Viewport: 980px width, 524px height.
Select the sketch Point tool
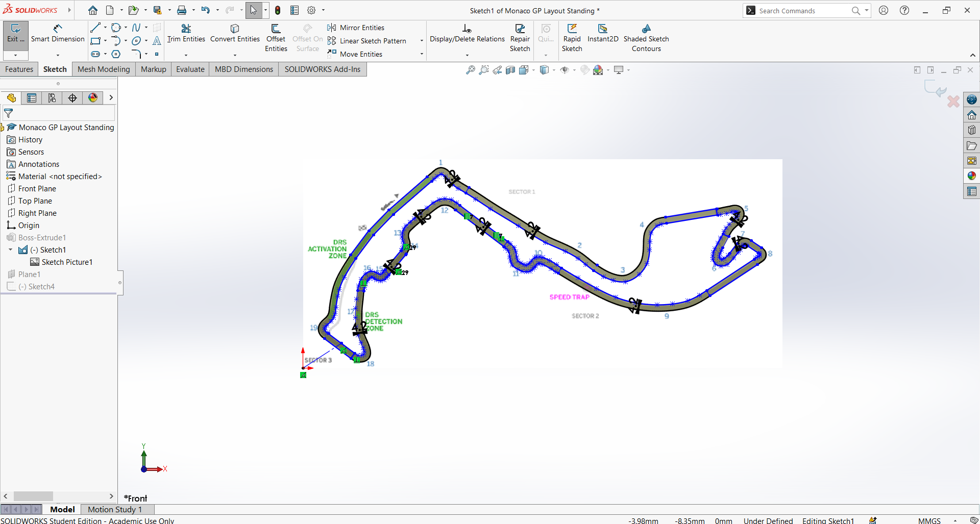157,54
